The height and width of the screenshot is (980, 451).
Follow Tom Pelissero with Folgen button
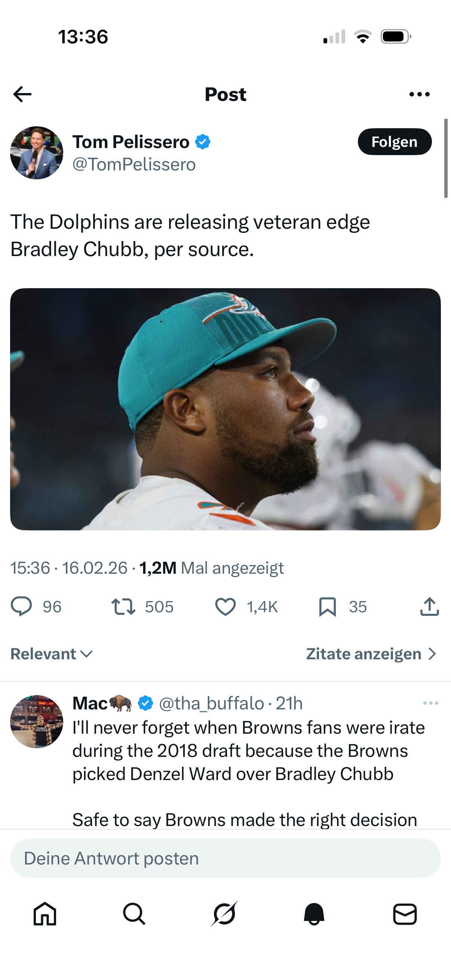(394, 142)
